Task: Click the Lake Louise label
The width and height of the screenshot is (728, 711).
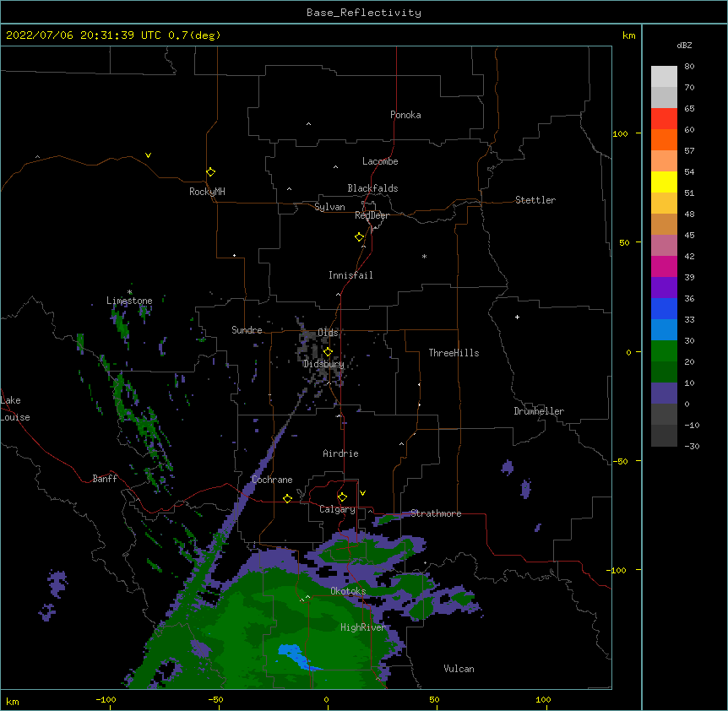Action: tap(15, 409)
